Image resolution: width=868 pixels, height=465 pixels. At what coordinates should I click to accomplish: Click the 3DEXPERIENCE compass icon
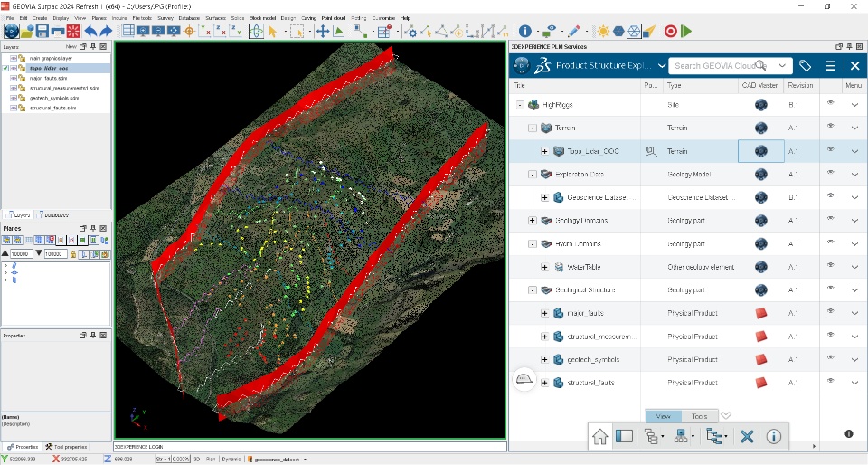tap(522, 65)
